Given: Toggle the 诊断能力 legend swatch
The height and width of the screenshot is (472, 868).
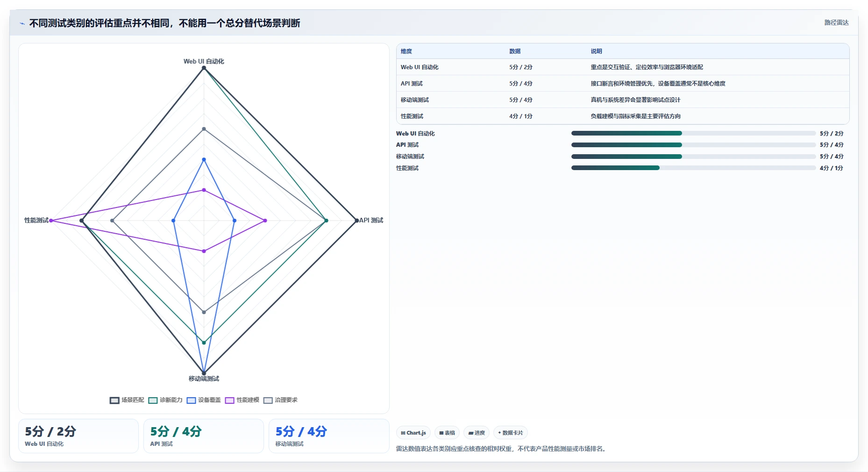Looking at the screenshot, I should tap(153, 400).
